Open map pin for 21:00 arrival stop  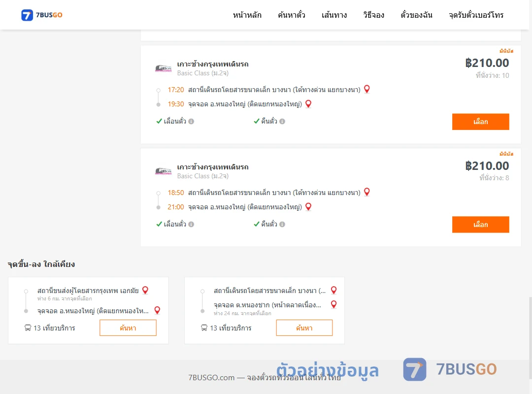(308, 207)
